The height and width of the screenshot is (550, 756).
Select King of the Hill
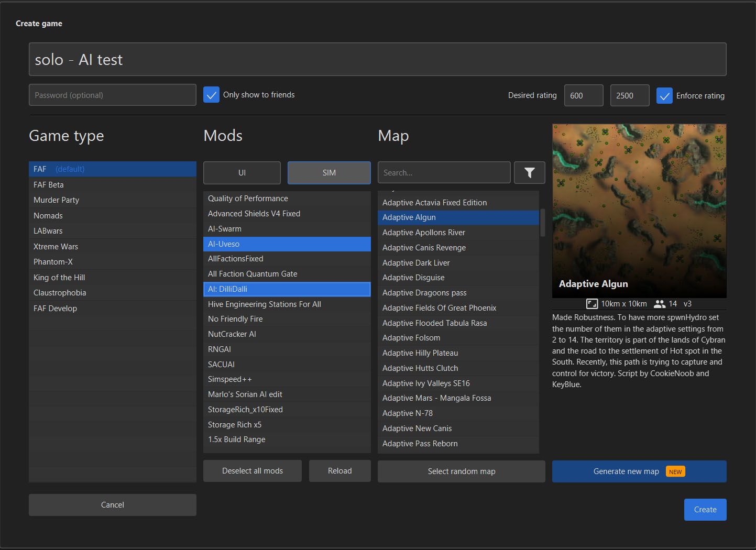pos(113,277)
